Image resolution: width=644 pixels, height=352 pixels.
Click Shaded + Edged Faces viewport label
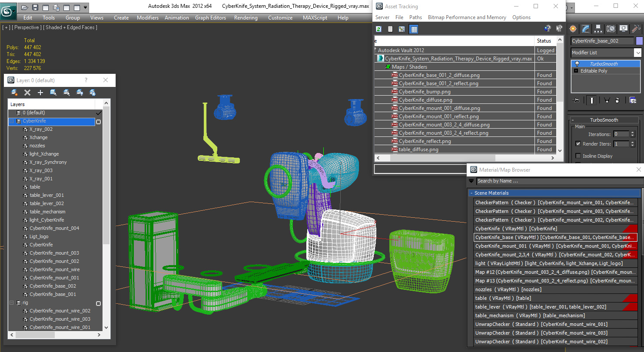point(70,27)
